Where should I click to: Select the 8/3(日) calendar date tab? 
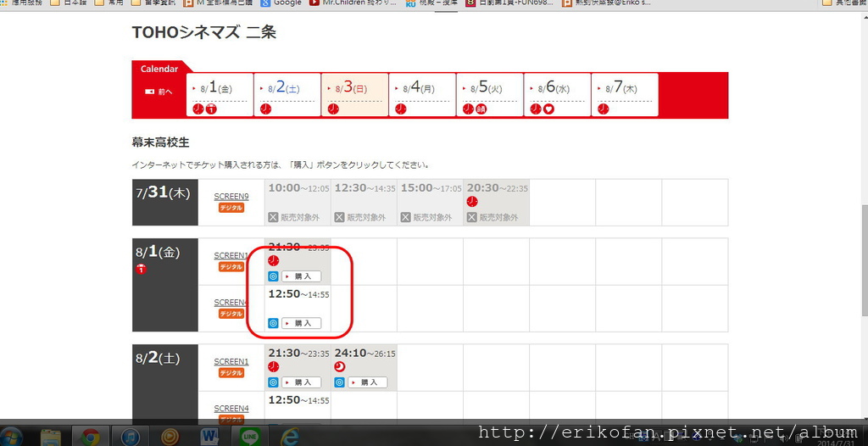pyautogui.click(x=355, y=95)
